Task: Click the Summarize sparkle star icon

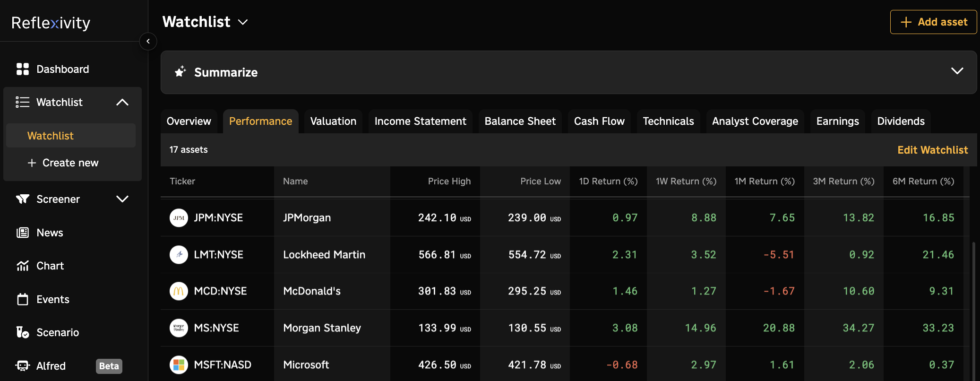Action: (x=180, y=72)
